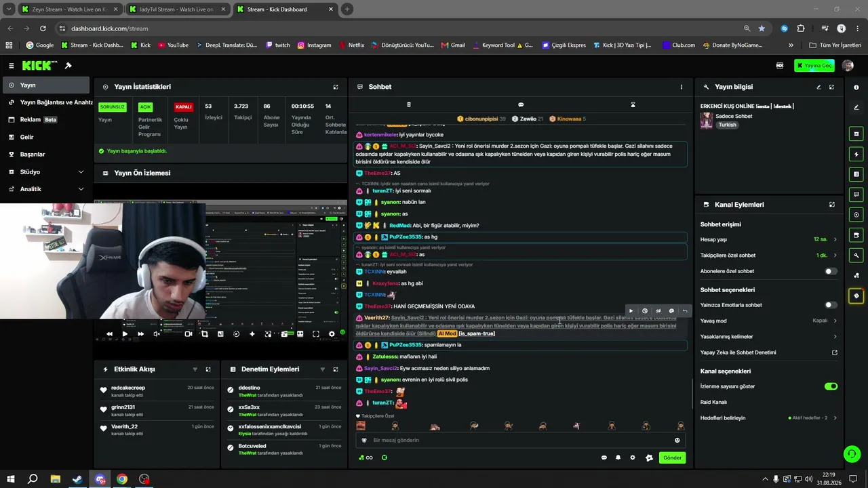The height and width of the screenshot is (488, 868).
Task: Click the bell icon below message box
Action: click(x=618, y=457)
